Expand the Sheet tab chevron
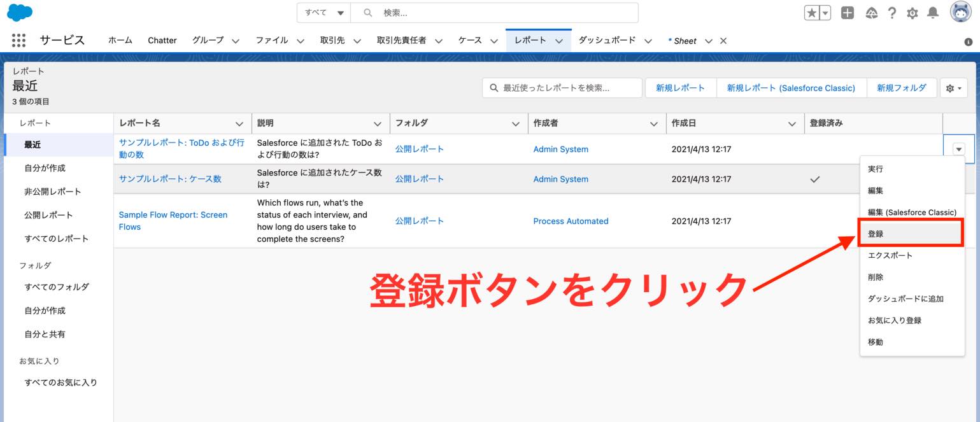This screenshot has height=422, width=980. pos(709,41)
